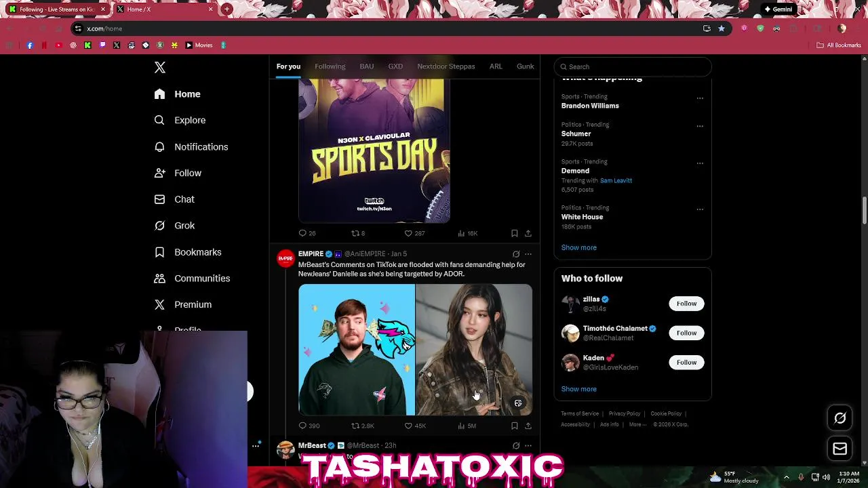Open more options for White House trend
Image resolution: width=868 pixels, height=488 pixels.
pos(700,209)
